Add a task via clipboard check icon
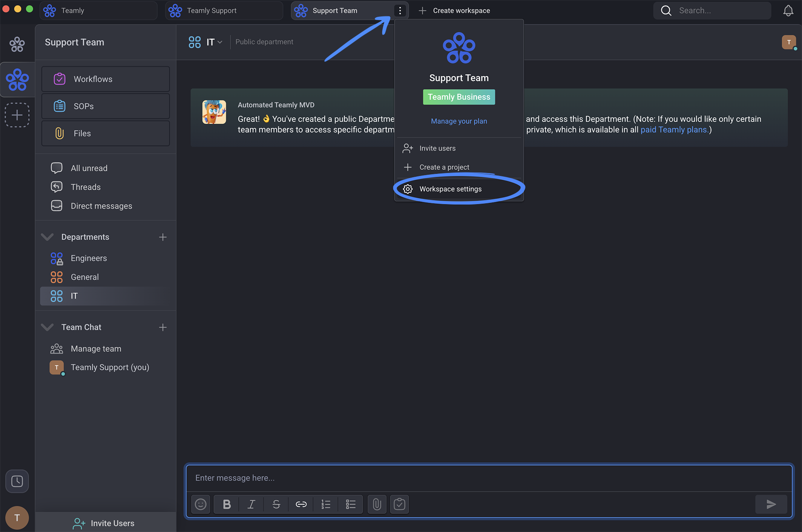 pyautogui.click(x=400, y=504)
